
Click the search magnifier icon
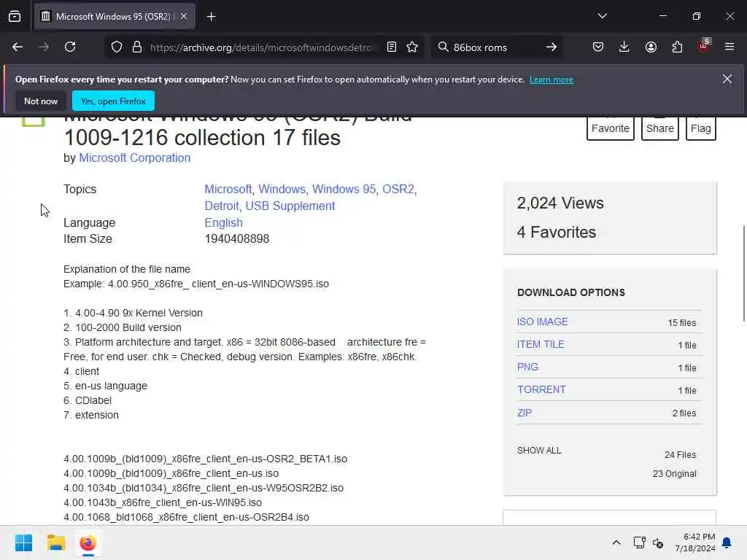(x=443, y=47)
